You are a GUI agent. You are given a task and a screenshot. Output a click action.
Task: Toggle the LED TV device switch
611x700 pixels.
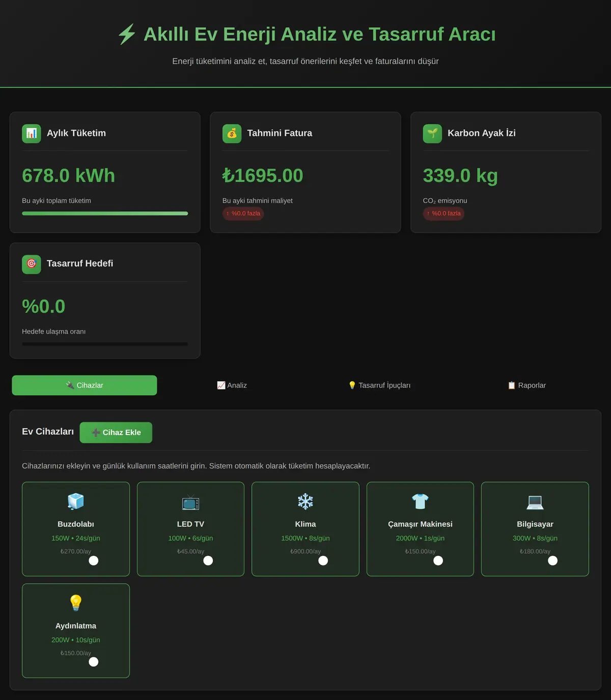pos(208,560)
